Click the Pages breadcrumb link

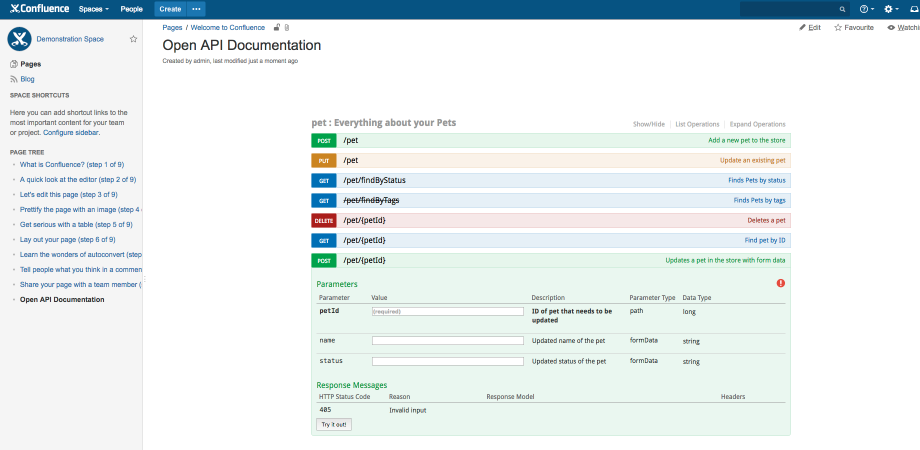[x=172, y=28]
